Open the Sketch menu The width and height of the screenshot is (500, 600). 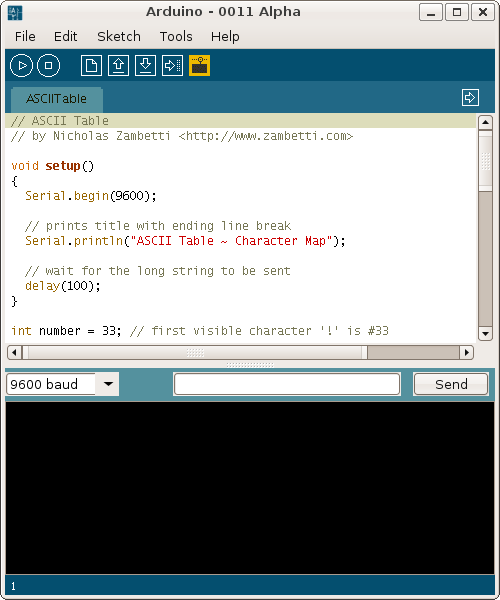coord(119,36)
